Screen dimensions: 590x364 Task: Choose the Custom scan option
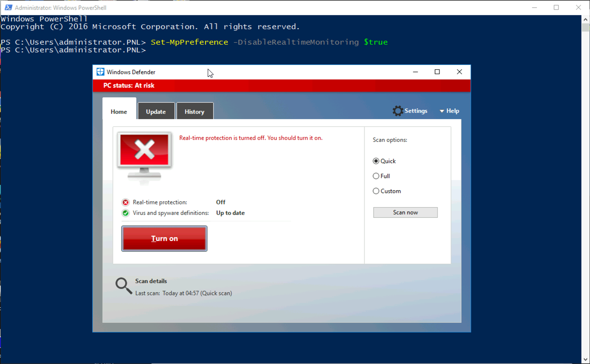(376, 191)
